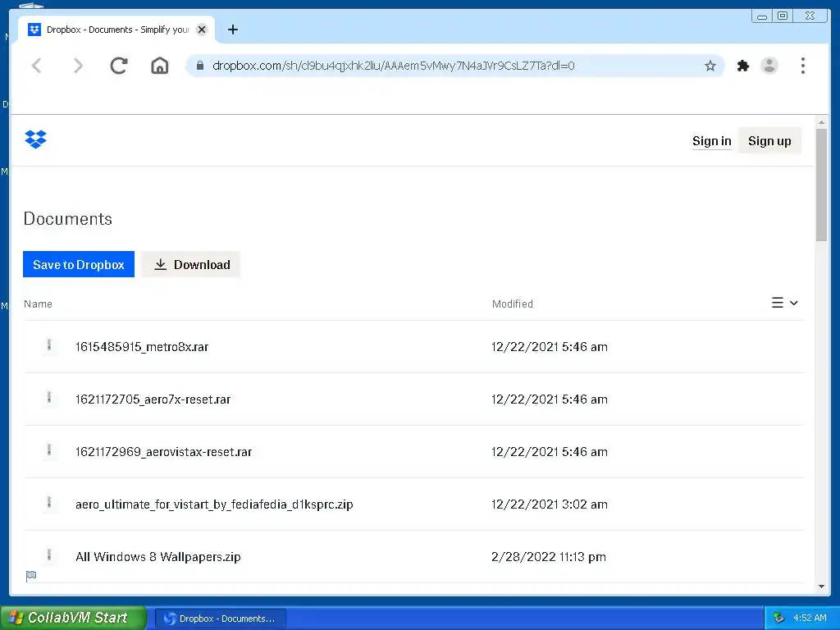The height and width of the screenshot is (630, 840).
Task: Minimize the browser window
Action: pyautogui.click(x=762, y=16)
